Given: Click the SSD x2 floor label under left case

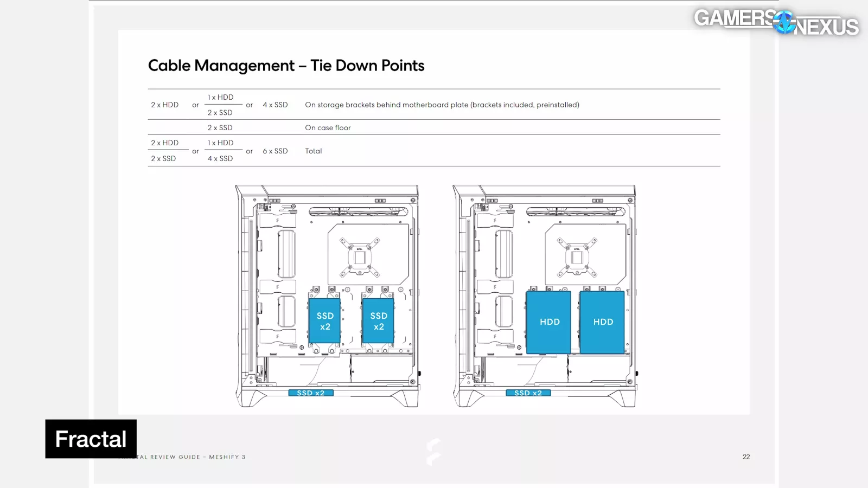Looking at the screenshot, I should (x=311, y=393).
